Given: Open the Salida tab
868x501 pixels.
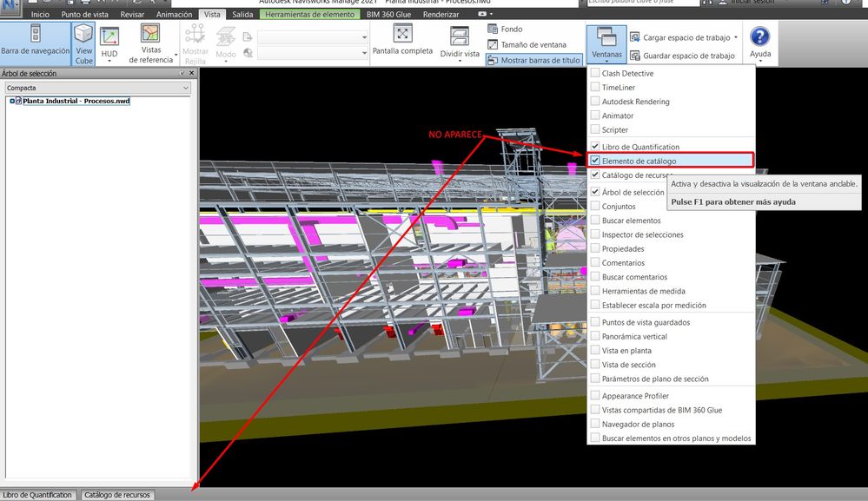Looking at the screenshot, I should (x=242, y=15).
